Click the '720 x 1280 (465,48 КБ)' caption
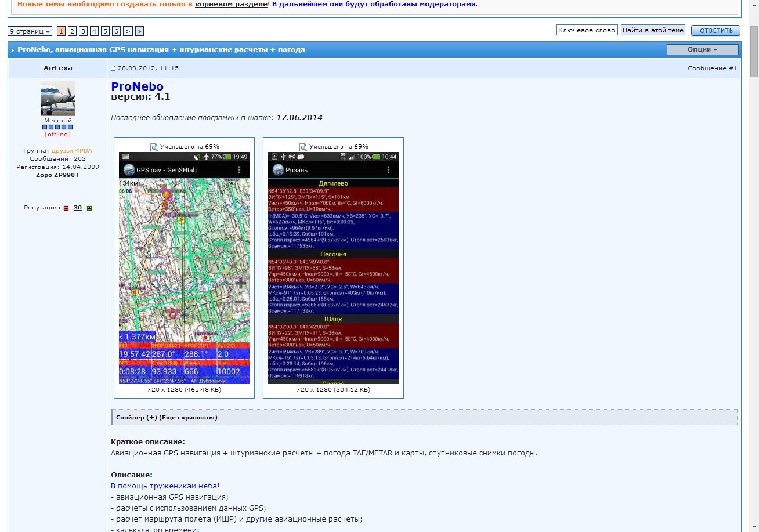 click(184, 390)
